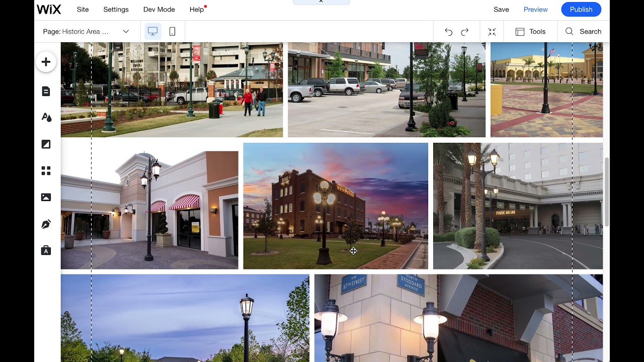Collapse the top bar with chevron handle

tap(321, 2)
